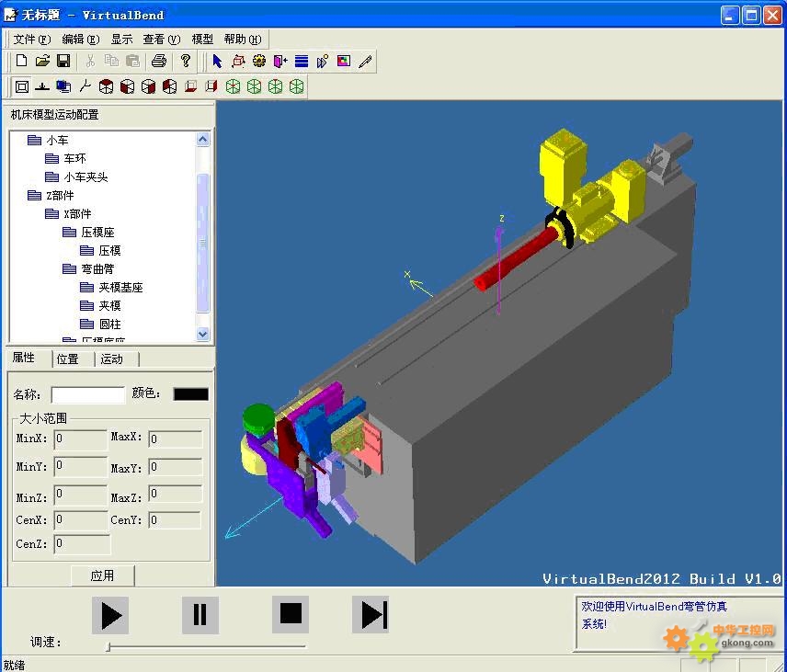Select the pen tool icon

tap(365, 62)
